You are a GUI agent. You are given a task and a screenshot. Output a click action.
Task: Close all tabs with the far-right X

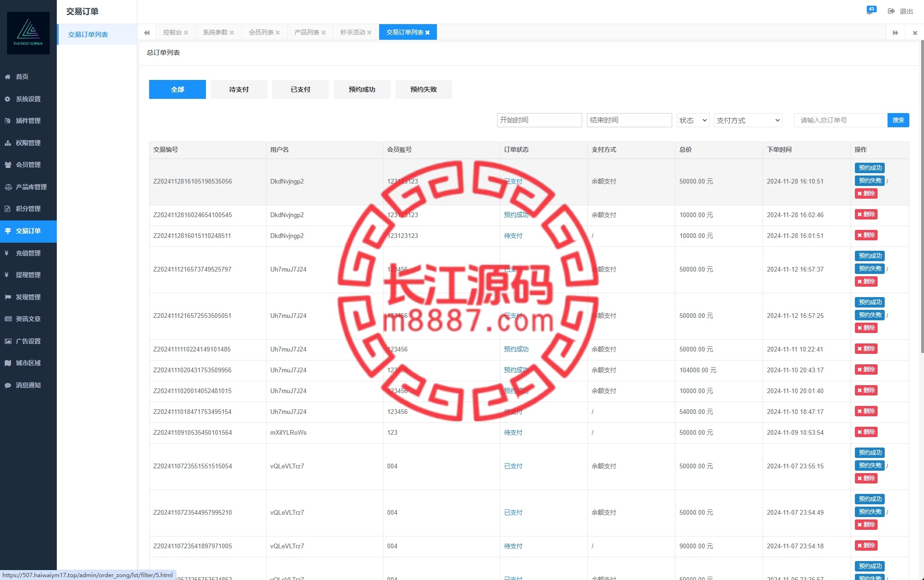pyautogui.click(x=915, y=33)
